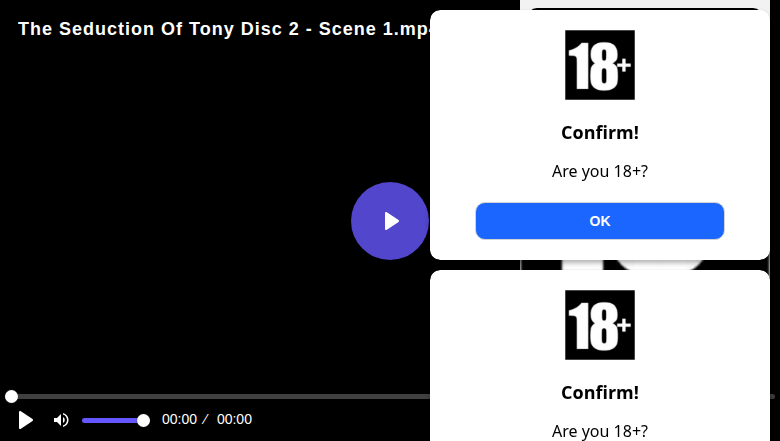Click the seek handle at timeline start
Viewport: 780px width, 441px height.
(11, 396)
